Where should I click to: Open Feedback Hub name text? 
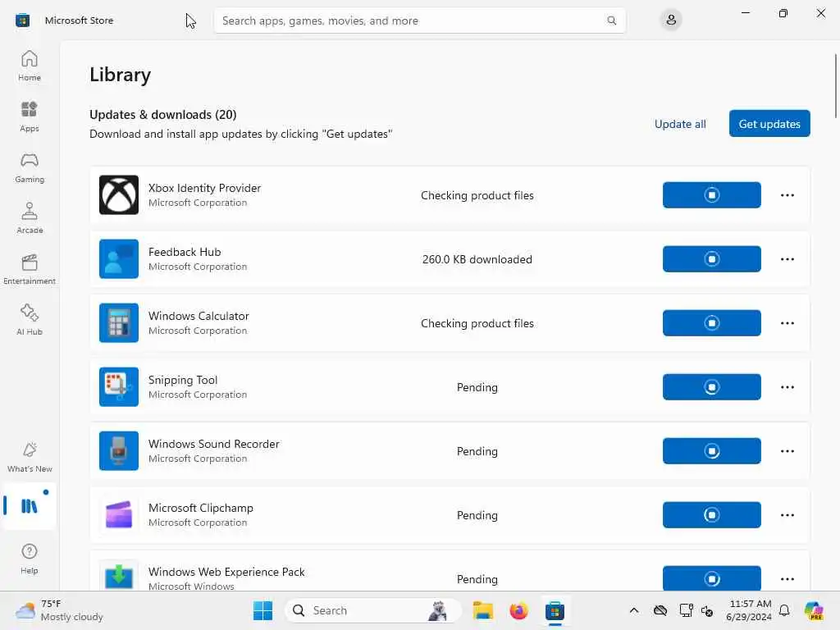[185, 252]
